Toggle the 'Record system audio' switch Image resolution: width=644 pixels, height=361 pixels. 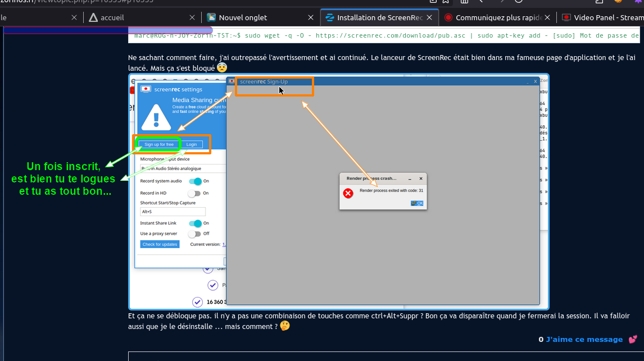pyautogui.click(x=195, y=181)
